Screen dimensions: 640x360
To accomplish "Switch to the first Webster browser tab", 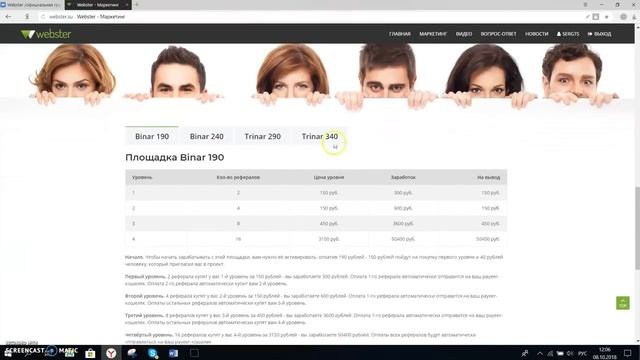I will (x=31, y=4).
